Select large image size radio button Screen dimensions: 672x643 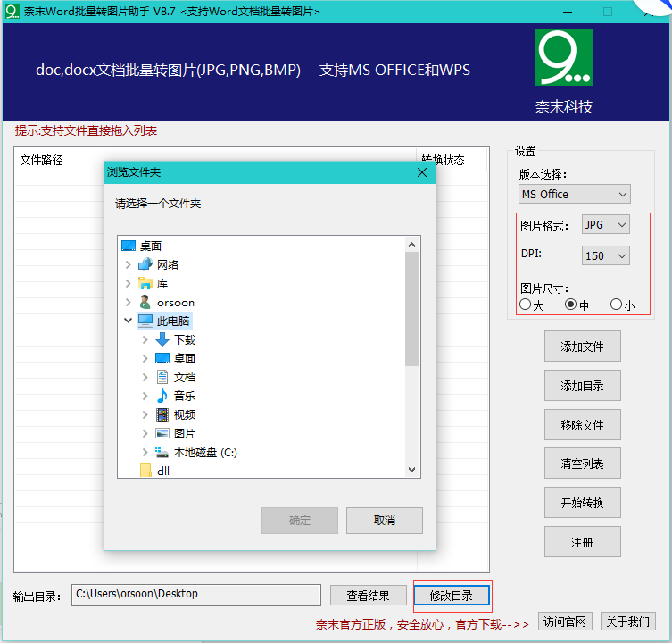pyautogui.click(x=525, y=305)
